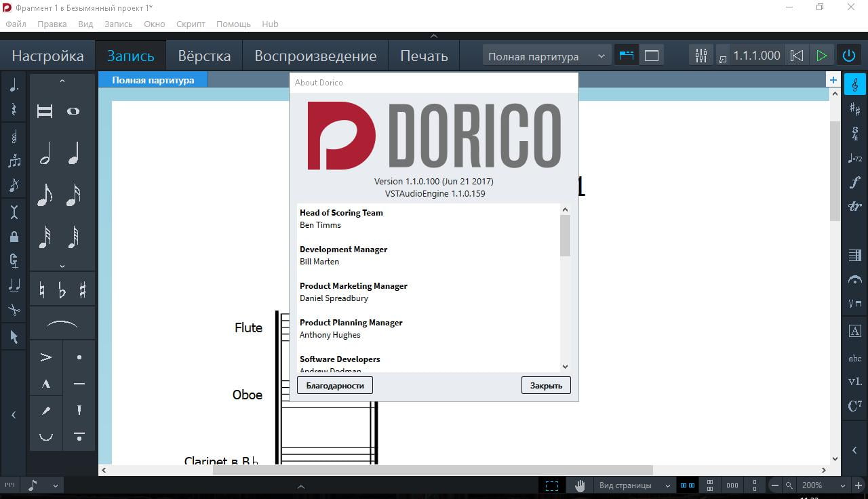The height and width of the screenshot is (499, 868).
Task: Collapse the left panel with its chevron
Action: pyautogui.click(x=14, y=415)
